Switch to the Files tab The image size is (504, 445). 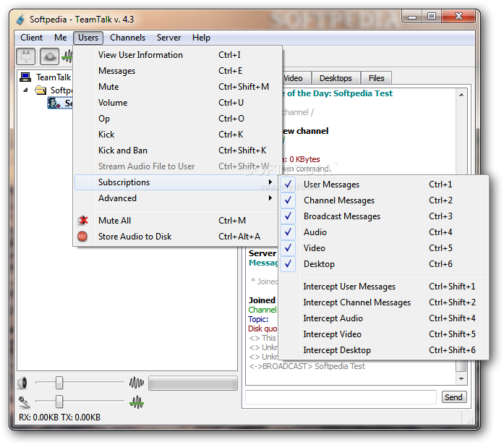coord(377,78)
